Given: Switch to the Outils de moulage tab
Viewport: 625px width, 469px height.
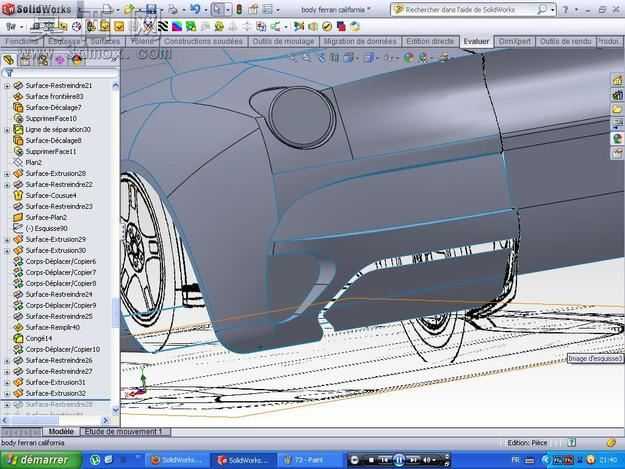Looking at the screenshot, I should (283, 41).
